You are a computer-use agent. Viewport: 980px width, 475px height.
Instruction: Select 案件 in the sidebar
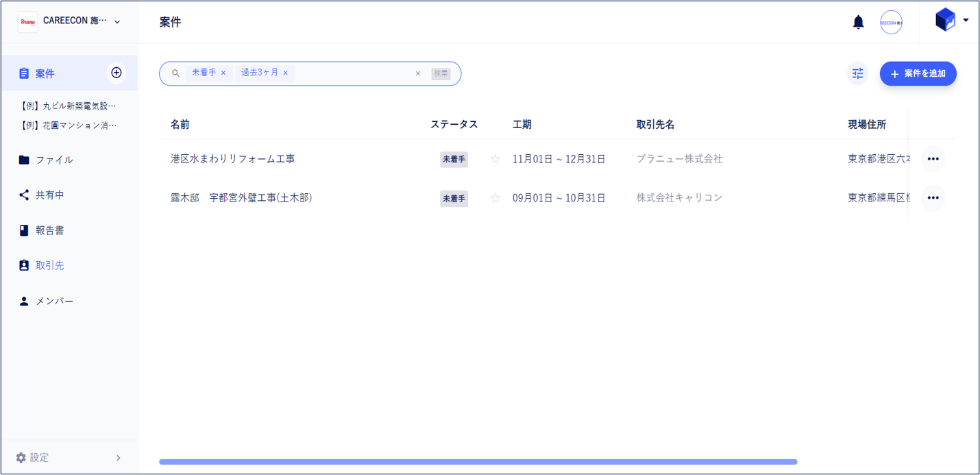click(69, 73)
